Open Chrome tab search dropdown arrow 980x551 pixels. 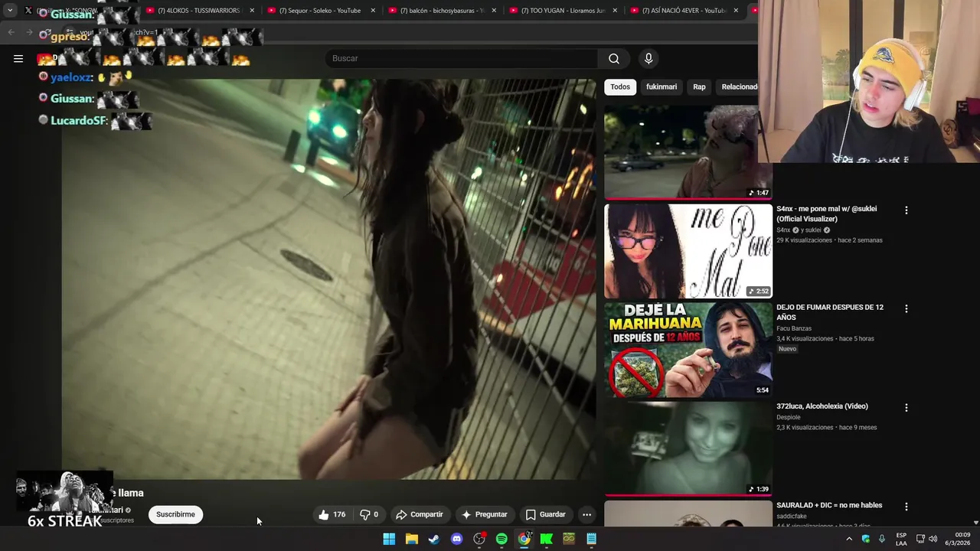(x=10, y=11)
